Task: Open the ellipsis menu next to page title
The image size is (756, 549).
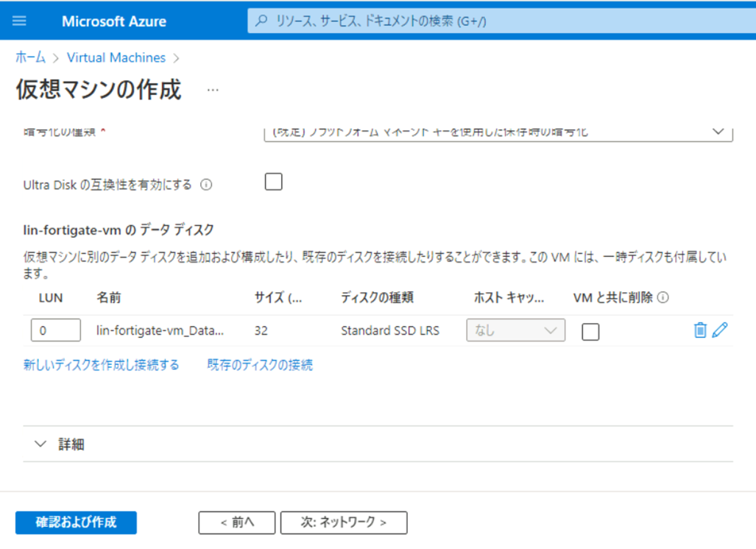Action: [213, 90]
